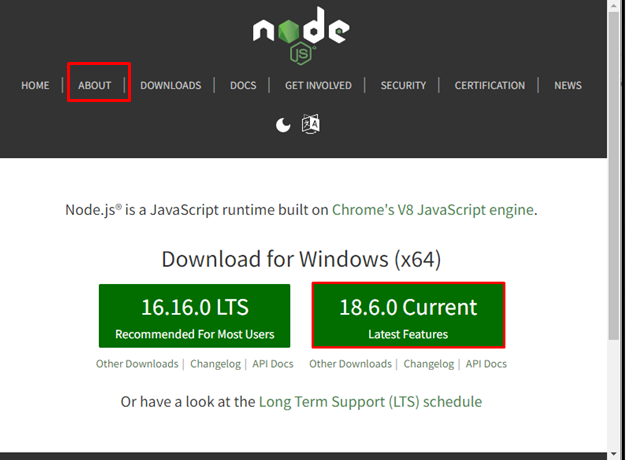The height and width of the screenshot is (460, 626).
Task: Toggle dark mode moon icon
Action: (x=283, y=125)
